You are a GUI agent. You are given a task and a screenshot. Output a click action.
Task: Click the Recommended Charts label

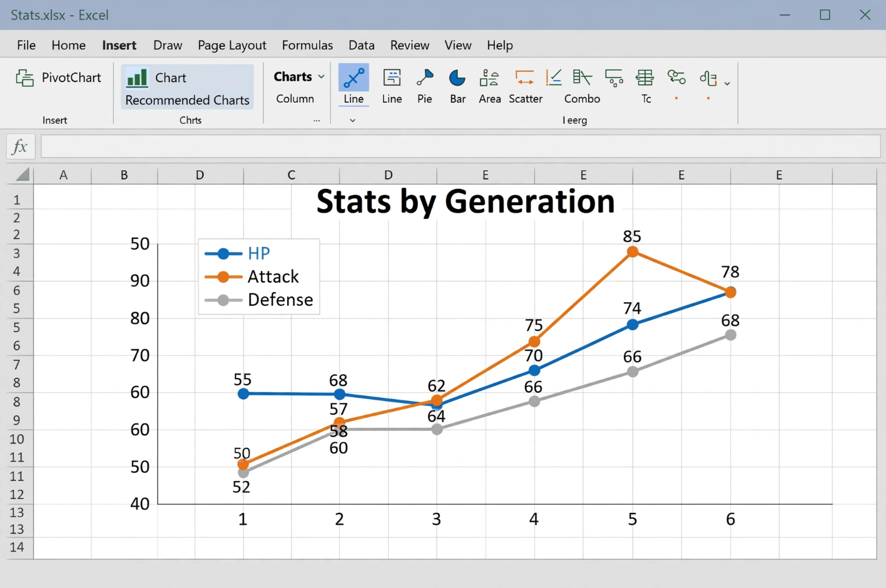pyautogui.click(x=187, y=100)
